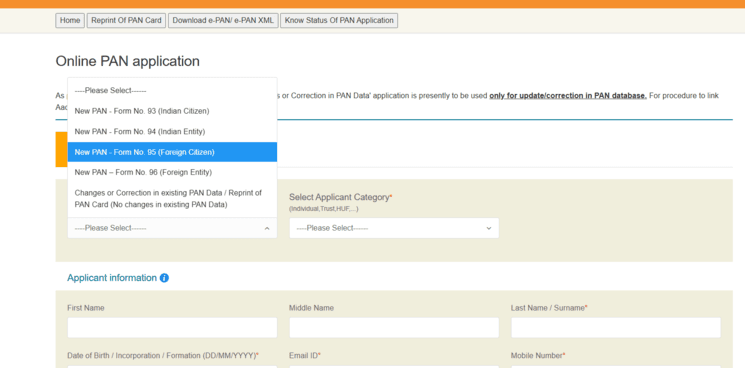Click the Applicant information section title

coord(112,278)
